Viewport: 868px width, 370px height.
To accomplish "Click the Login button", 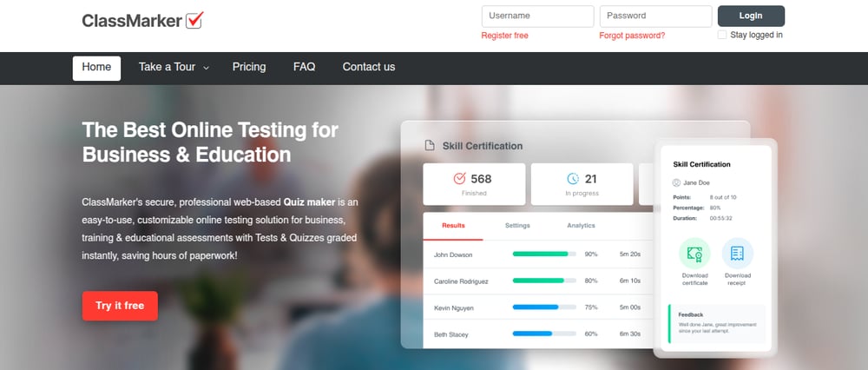I will [751, 16].
